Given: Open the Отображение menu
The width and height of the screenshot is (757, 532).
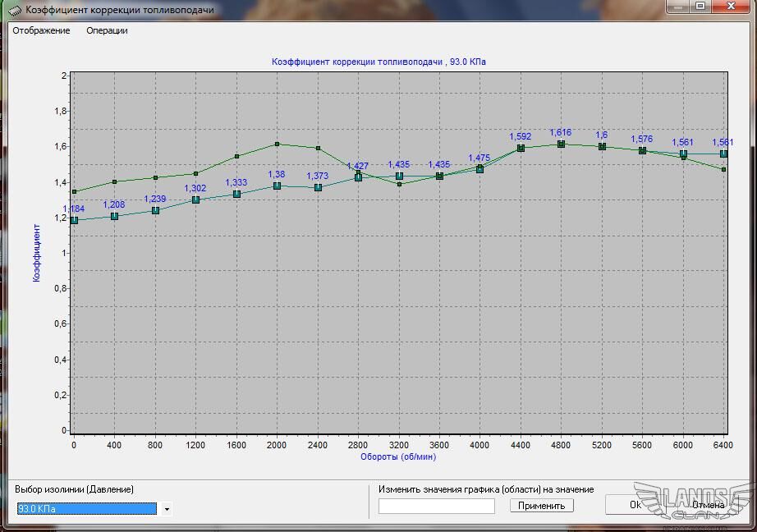Looking at the screenshot, I should coord(41,30).
